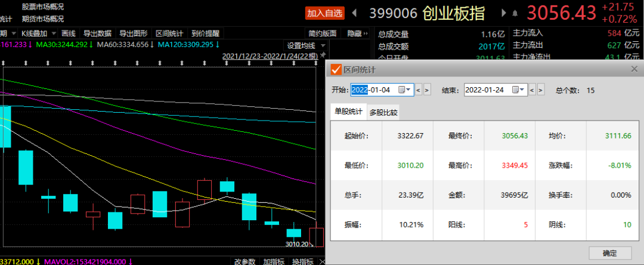
Task: Open the 到价提醒 price alert tool
Action: [205, 33]
